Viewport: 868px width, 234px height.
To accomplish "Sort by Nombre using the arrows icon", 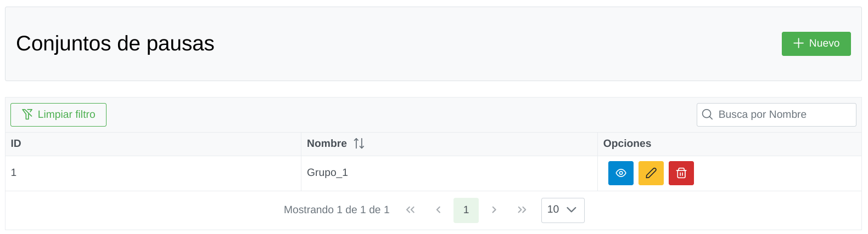I will click(x=359, y=144).
